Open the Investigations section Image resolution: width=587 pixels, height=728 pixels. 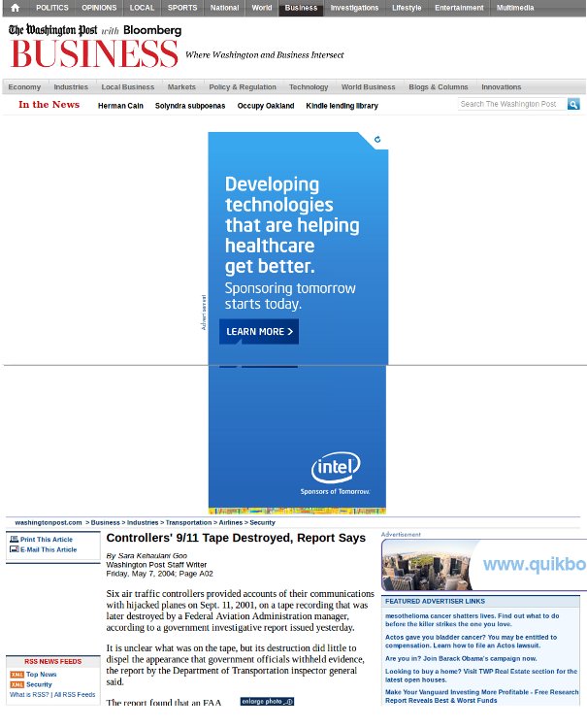[x=354, y=8]
